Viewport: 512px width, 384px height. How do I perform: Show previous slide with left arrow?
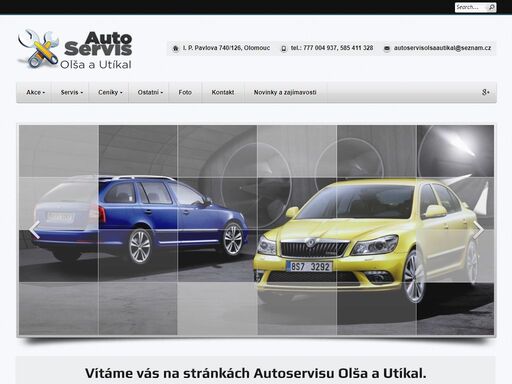[34, 230]
